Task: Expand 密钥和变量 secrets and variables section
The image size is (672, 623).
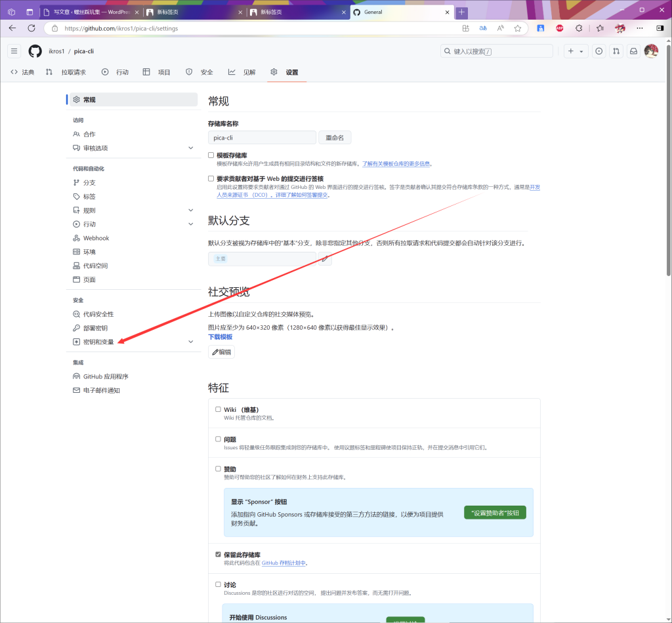Action: (x=191, y=342)
